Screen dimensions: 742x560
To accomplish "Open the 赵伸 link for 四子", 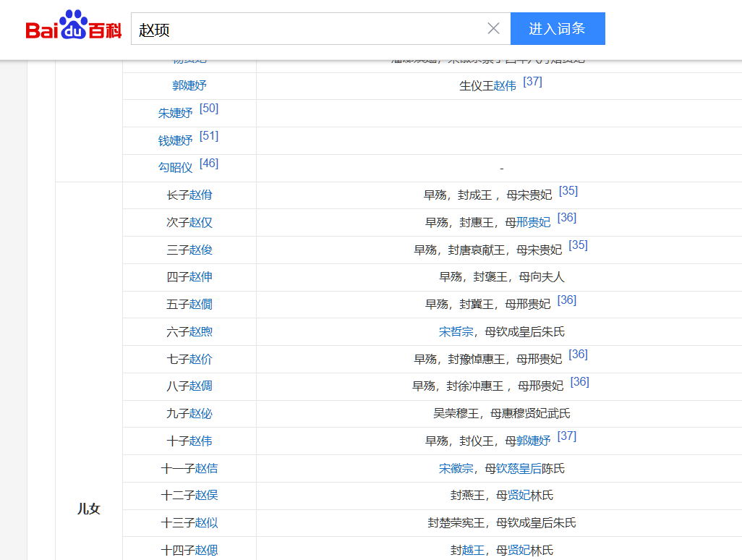I will [x=200, y=276].
